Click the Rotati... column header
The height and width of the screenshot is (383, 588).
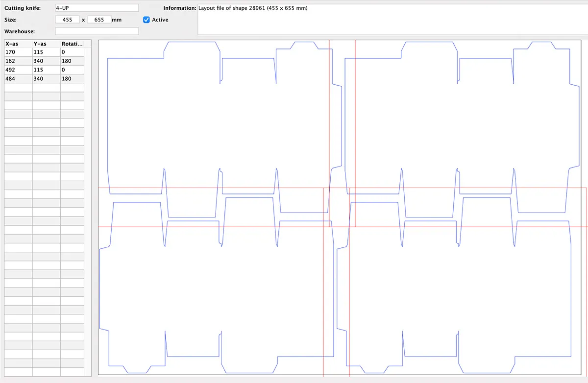(72, 44)
